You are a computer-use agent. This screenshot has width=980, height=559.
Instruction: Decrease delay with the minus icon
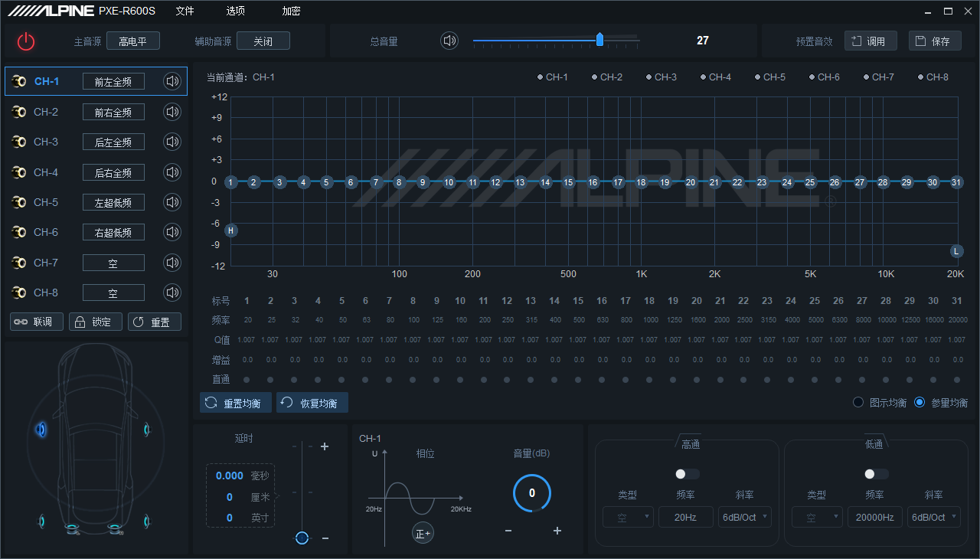(325, 538)
